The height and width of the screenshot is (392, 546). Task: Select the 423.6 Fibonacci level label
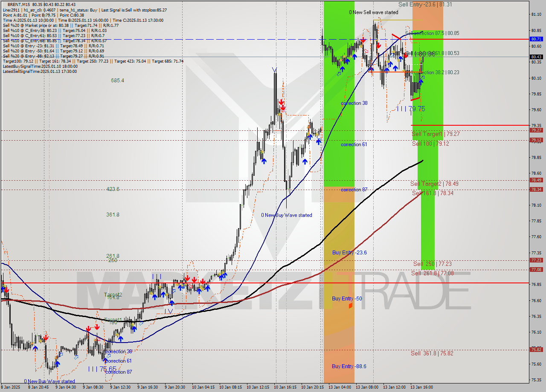coord(113,189)
